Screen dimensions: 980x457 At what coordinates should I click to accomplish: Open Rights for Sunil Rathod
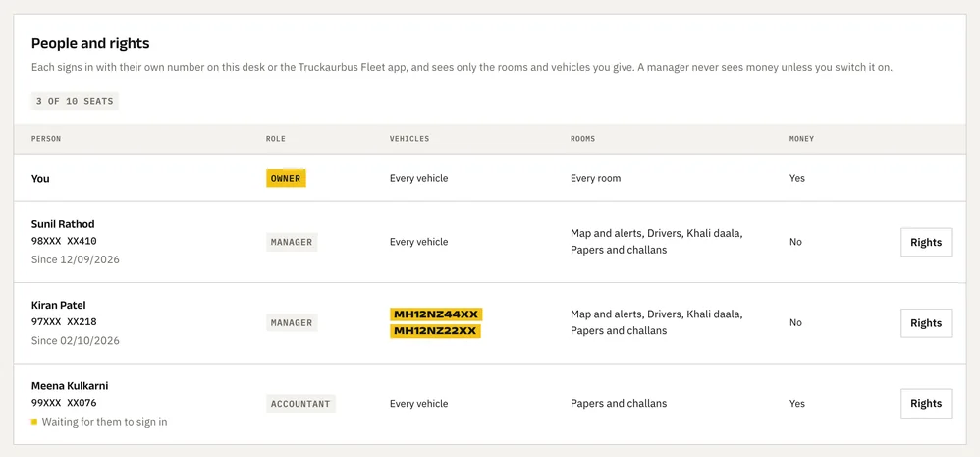click(926, 242)
